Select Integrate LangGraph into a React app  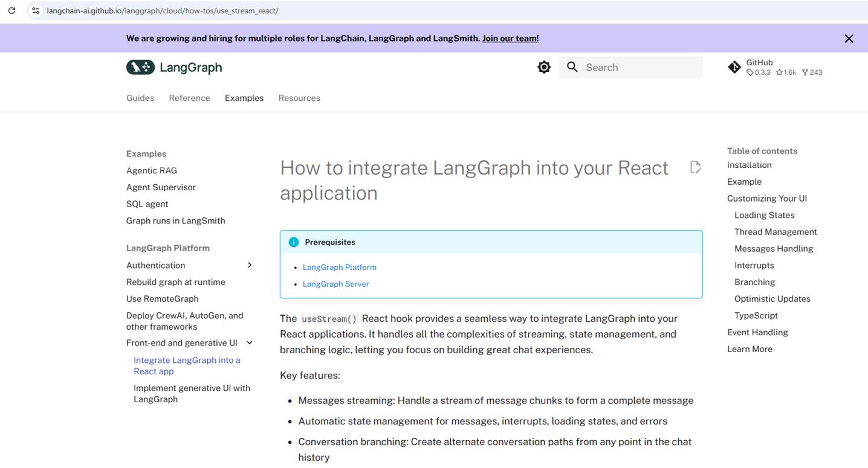click(187, 365)
